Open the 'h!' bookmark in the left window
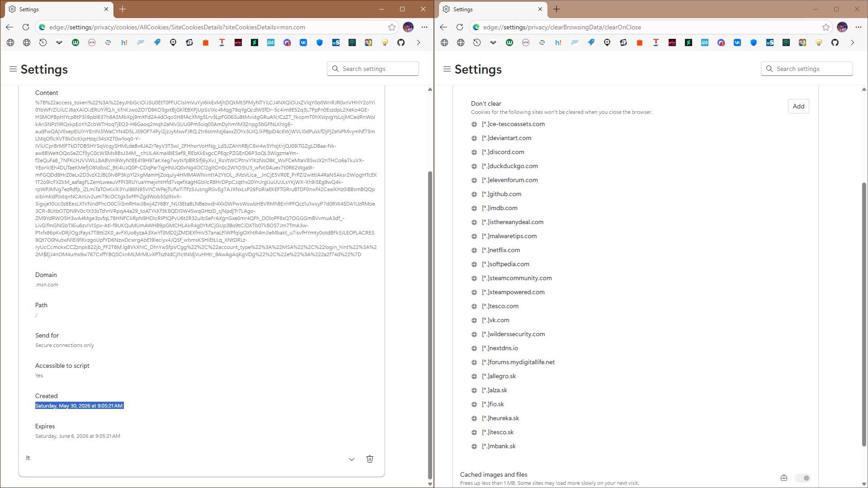This screenshot has height=488, width=868. (124, 42)
